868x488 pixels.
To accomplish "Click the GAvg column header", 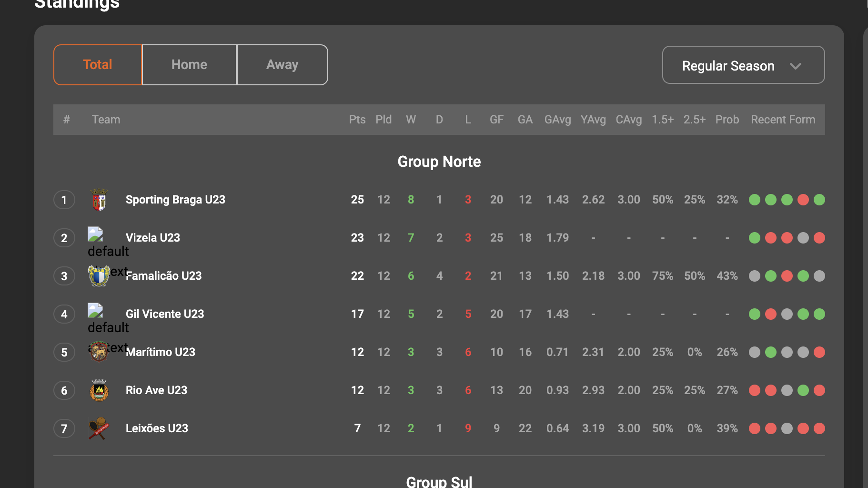I will click(557, 119).
